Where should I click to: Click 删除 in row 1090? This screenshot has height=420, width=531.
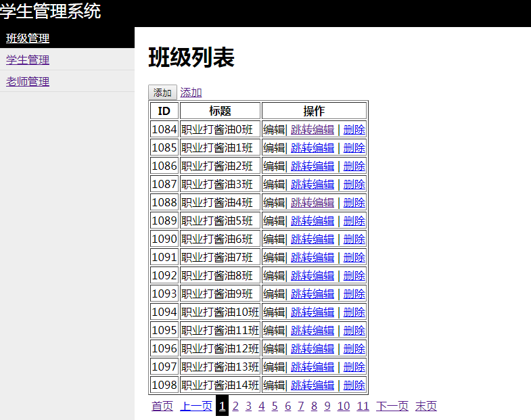coord(354,239)
